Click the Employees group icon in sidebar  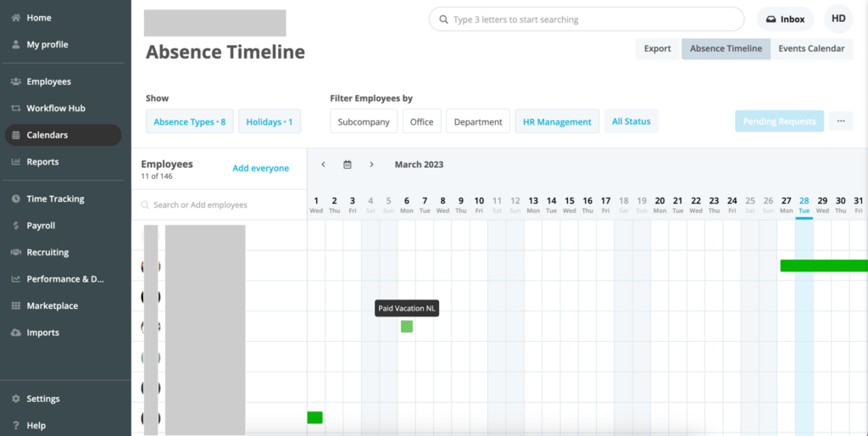pyautogui.click(x=16, y=81)
